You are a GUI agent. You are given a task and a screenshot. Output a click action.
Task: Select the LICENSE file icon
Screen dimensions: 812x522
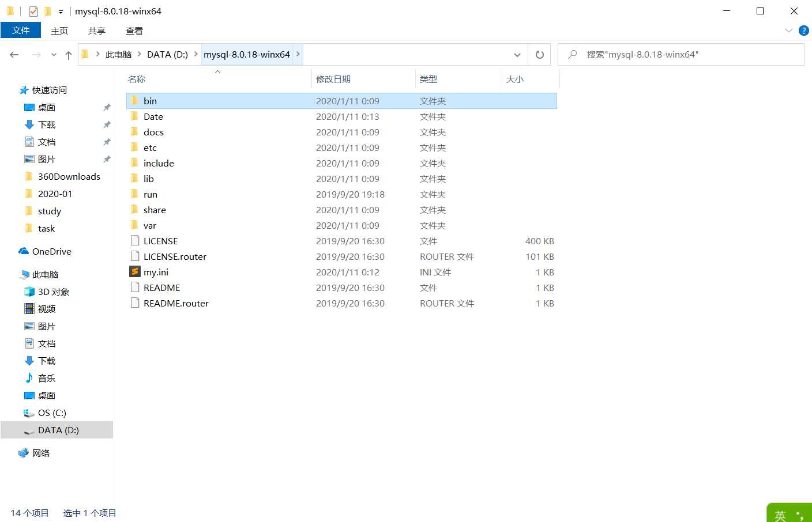(x=135, y=240)
